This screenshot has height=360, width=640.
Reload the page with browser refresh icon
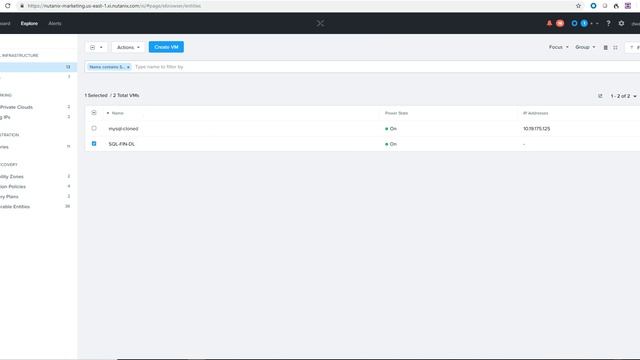pos(7,6)
